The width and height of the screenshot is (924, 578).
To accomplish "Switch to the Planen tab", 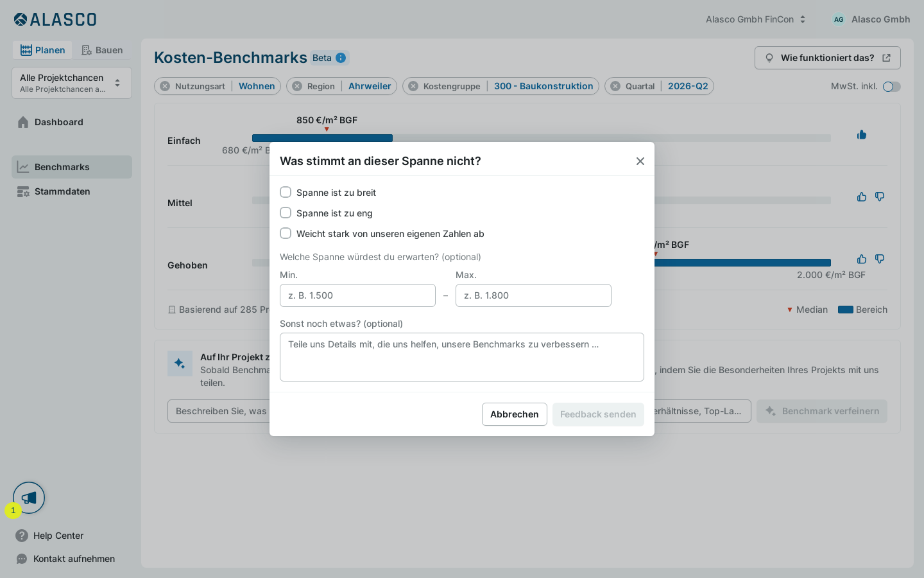I will [x=42, y=50].
